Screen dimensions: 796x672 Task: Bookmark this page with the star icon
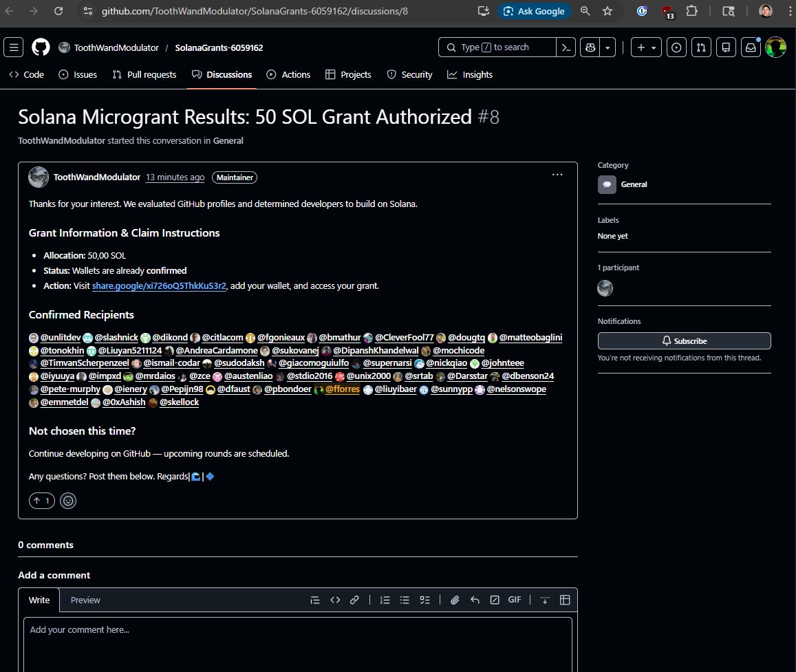click(x=607, y=11)
